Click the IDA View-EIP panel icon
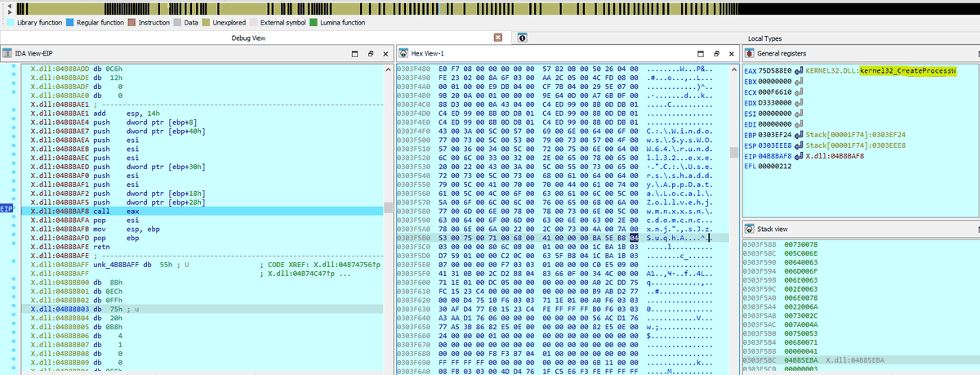 [7, 53]
